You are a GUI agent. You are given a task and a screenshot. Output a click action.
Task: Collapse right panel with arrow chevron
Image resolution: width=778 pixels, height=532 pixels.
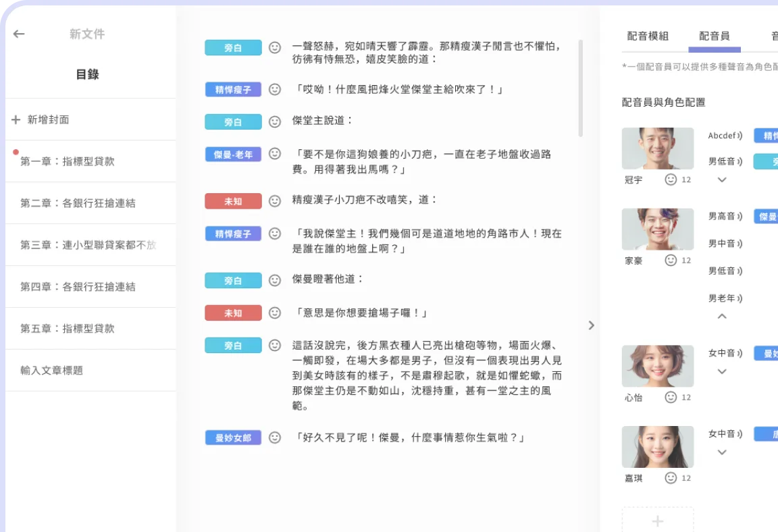(x=592, y=325)
